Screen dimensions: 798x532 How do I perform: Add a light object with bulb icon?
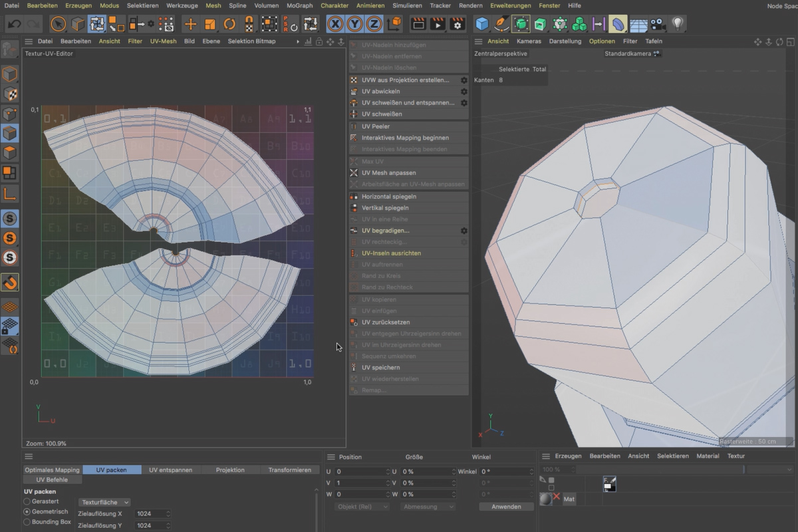(x=678, y=24)
